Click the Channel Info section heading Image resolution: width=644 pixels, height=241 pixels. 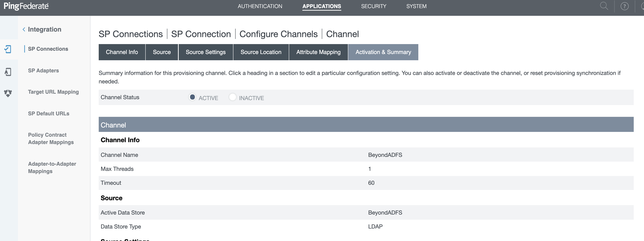coord(120,140)
